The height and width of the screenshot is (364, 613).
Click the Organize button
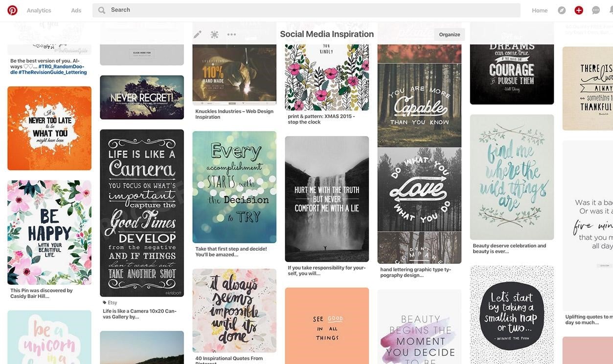tap(450, 34)
